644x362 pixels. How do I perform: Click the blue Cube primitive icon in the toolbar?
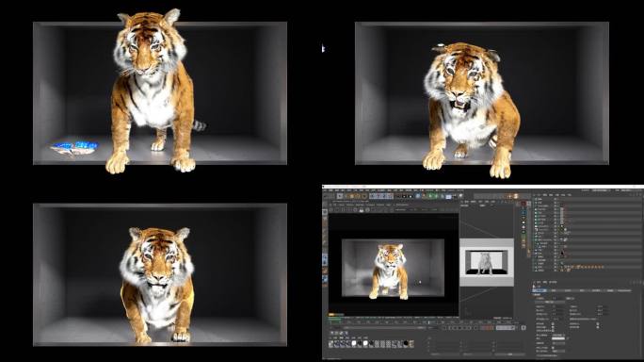pyautogui.click(x=418, y=196)
